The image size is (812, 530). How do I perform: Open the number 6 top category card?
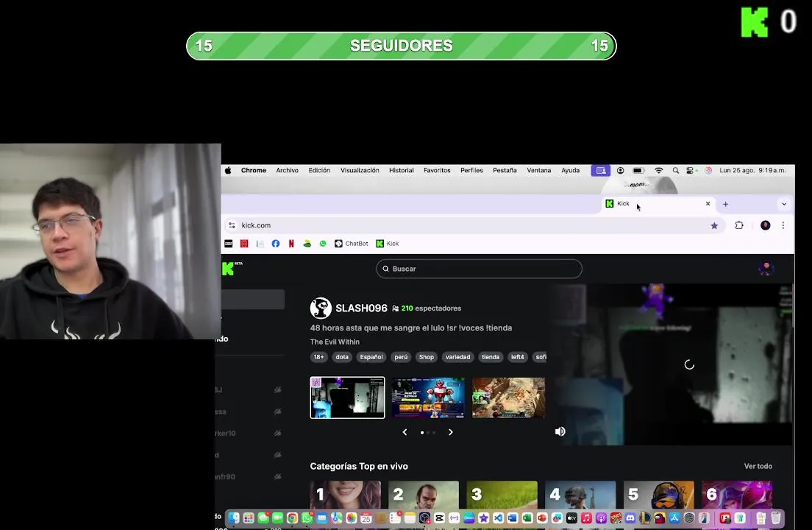point(737,495)
